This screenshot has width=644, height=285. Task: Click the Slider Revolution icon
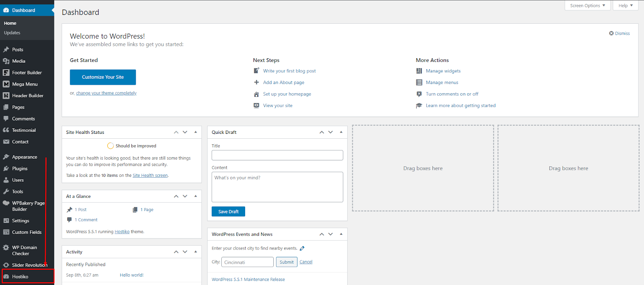6,265
